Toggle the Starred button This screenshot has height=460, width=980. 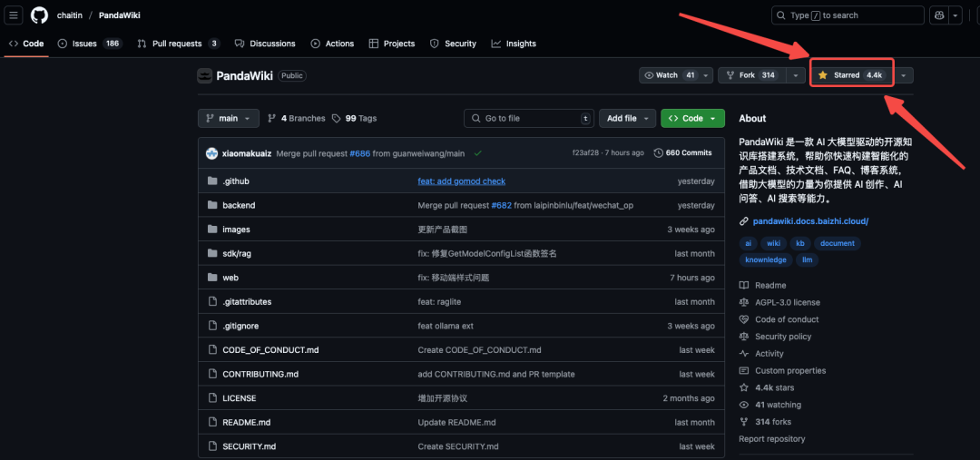pos(849,75)
